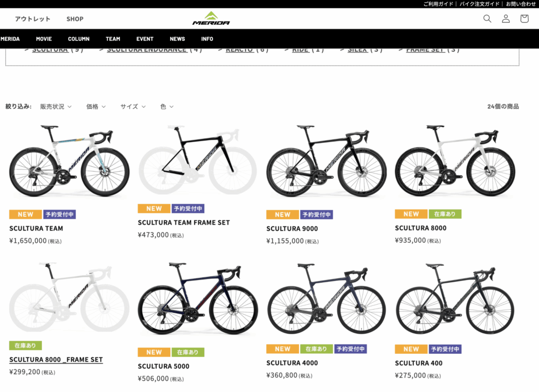Click the ¥1,155,000 price text
This screenshot has height=392, width=539.
tap(285, 241)
